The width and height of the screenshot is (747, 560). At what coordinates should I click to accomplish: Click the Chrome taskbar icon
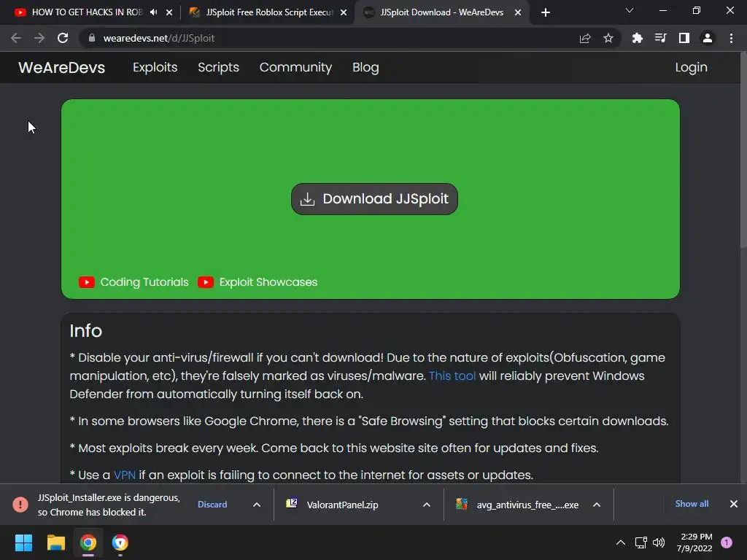88,542
